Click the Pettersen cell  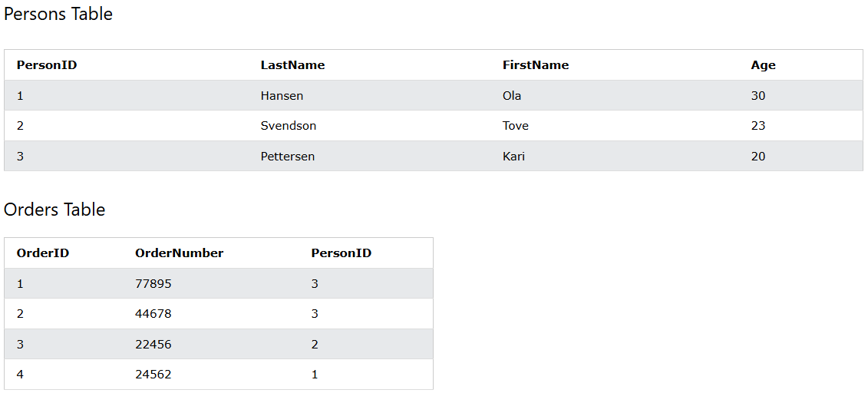pyautogui.click(x=288, y=156)
